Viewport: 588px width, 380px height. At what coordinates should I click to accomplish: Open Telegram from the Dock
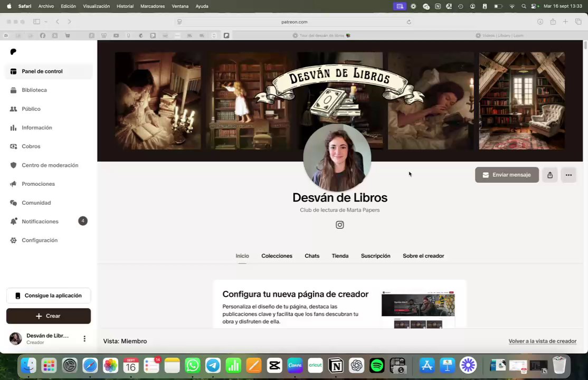(x=213, y=365)
